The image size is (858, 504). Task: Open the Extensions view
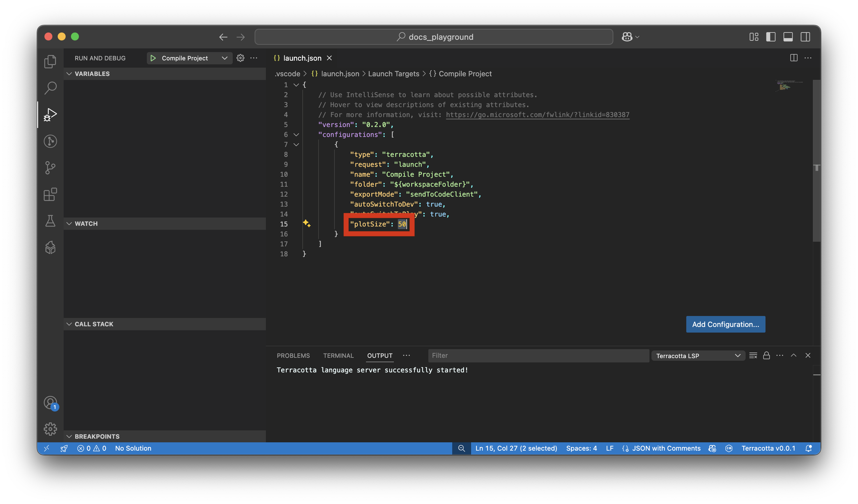click(x=50, y=194)
